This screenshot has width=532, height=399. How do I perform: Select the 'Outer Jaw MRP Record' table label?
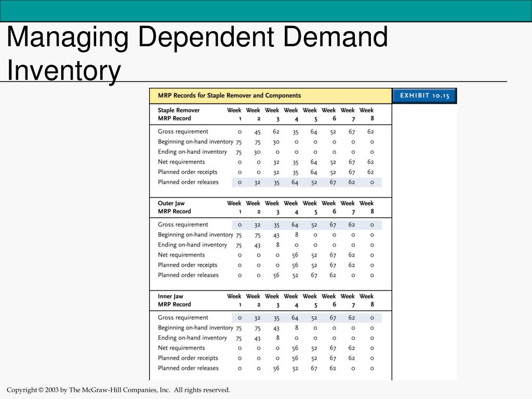coord(175,207)
